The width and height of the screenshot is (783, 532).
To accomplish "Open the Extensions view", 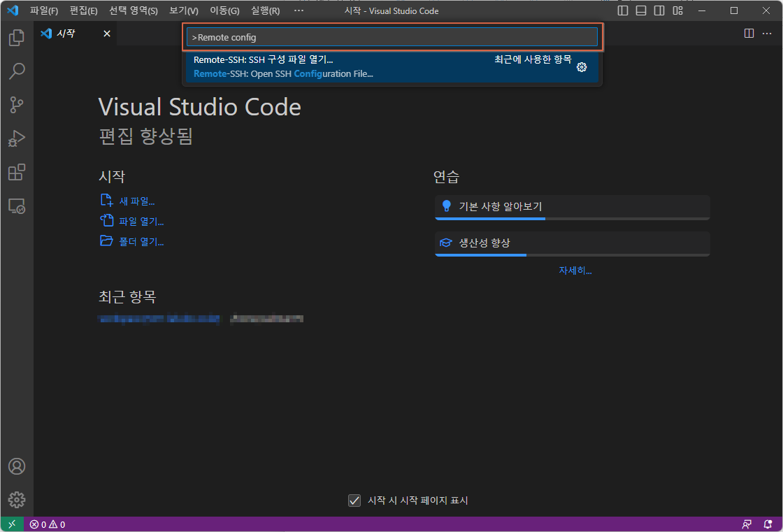I will (17, 173).
